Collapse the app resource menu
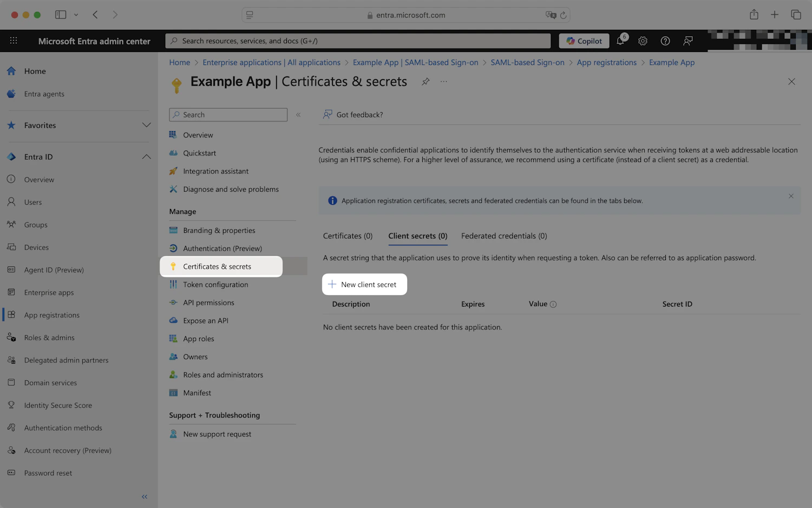This screenshot has height=508, width=812. [298, 115]
